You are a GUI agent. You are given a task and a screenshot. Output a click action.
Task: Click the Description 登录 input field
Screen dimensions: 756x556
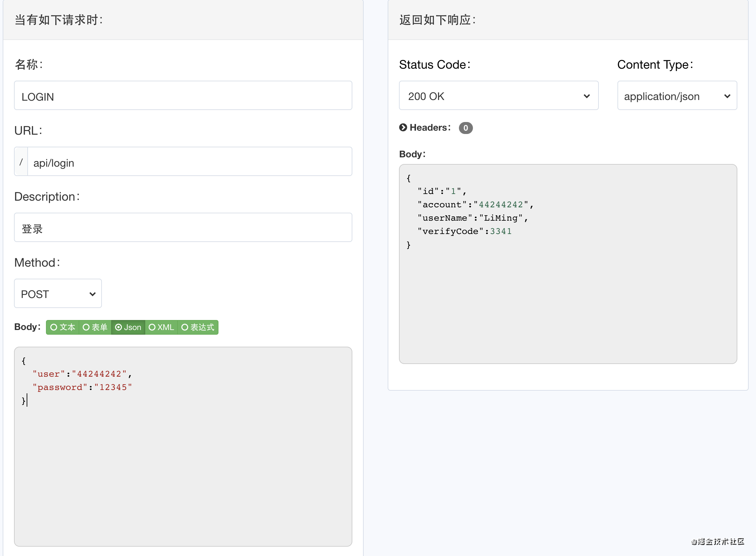tap(183, 228)
